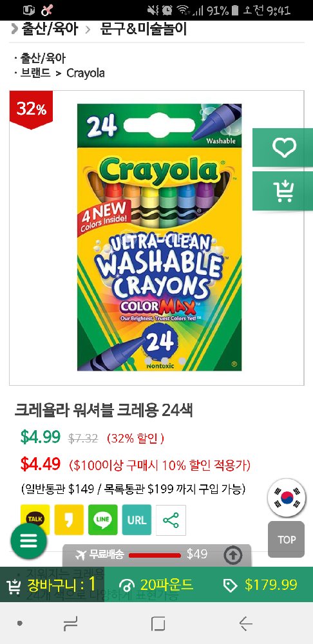
Task: Tap the Android back navigation button
Action: (245, 623)
